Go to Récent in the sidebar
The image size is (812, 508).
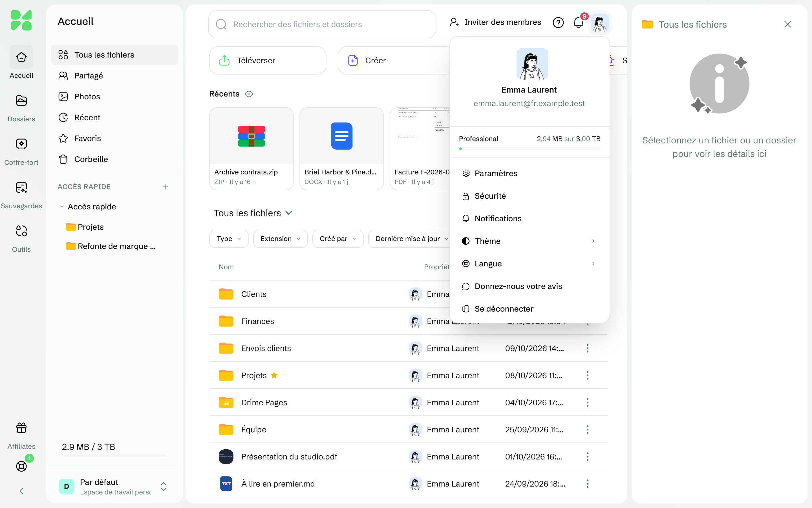coord(114,117)
